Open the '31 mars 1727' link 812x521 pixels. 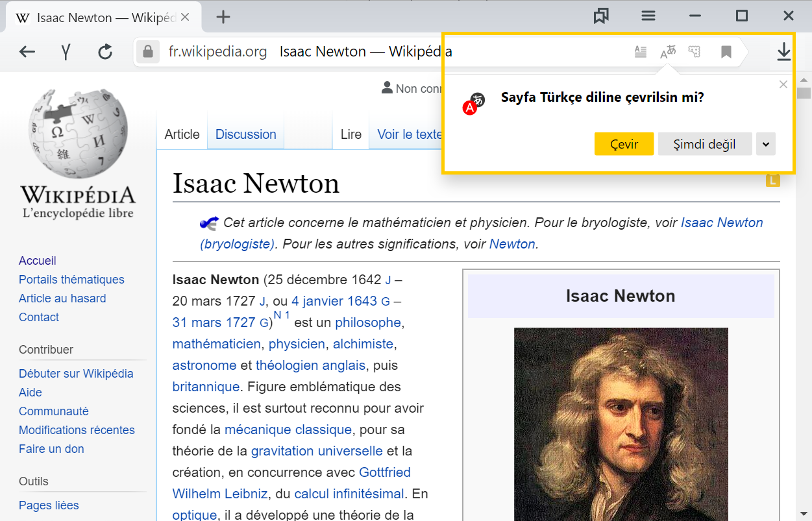[214, 322]
